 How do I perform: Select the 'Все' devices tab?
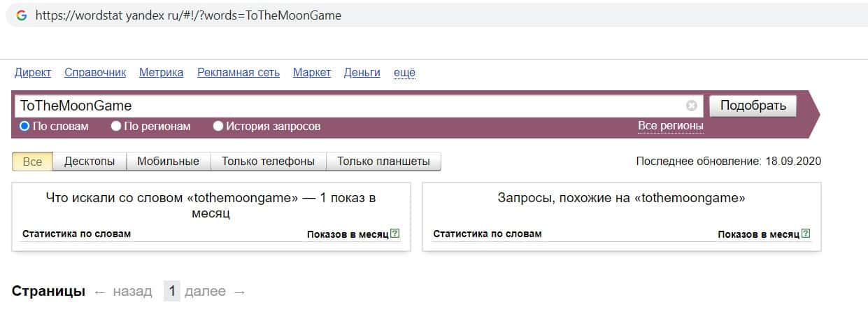pos(33,162)
